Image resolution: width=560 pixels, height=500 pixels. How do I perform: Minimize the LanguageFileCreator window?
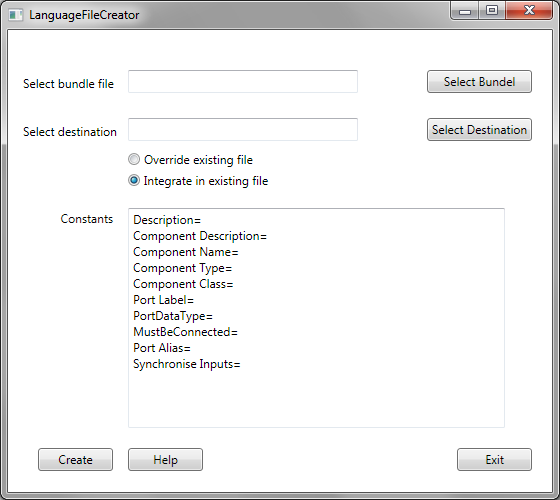pyautogui.click(x=465, y=11)
